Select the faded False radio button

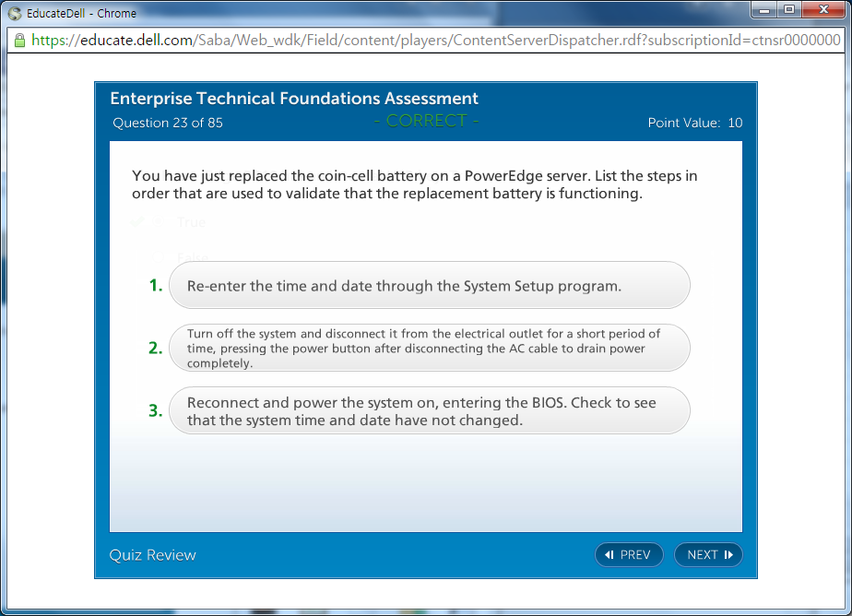tap(159, 256)
